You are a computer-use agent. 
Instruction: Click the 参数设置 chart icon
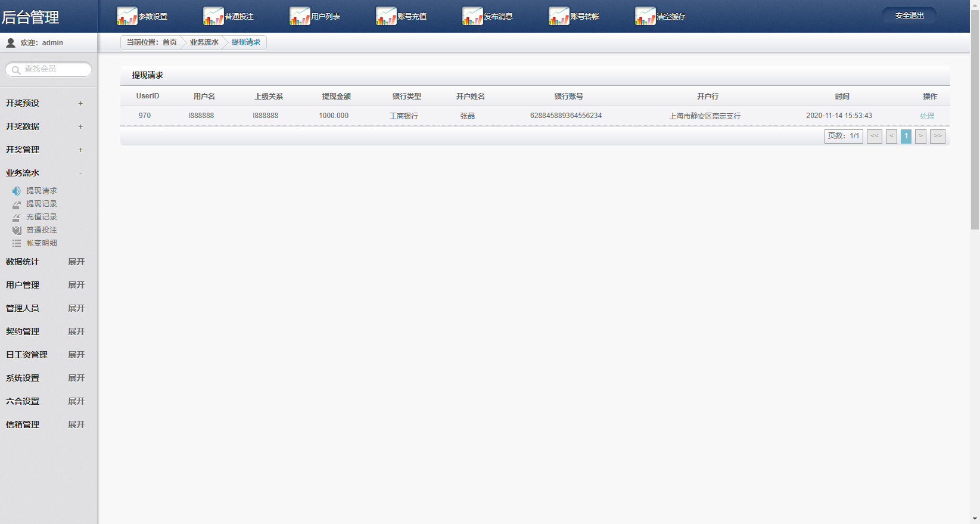pyautogui.click(x=127, y=16)
